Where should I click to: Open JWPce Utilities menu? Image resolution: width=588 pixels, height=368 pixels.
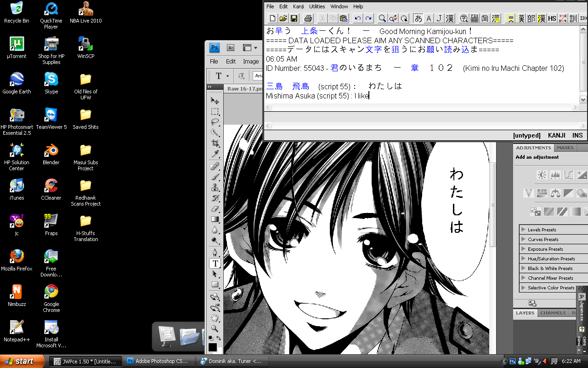[317, 6]
